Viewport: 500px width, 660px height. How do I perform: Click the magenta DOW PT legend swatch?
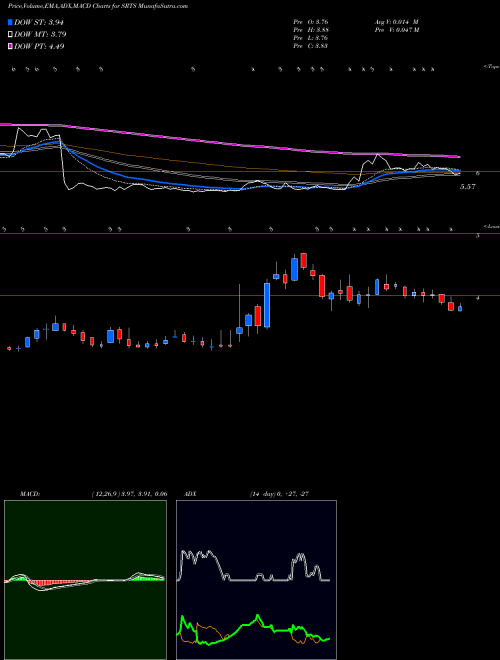click(x=11, y=46)
